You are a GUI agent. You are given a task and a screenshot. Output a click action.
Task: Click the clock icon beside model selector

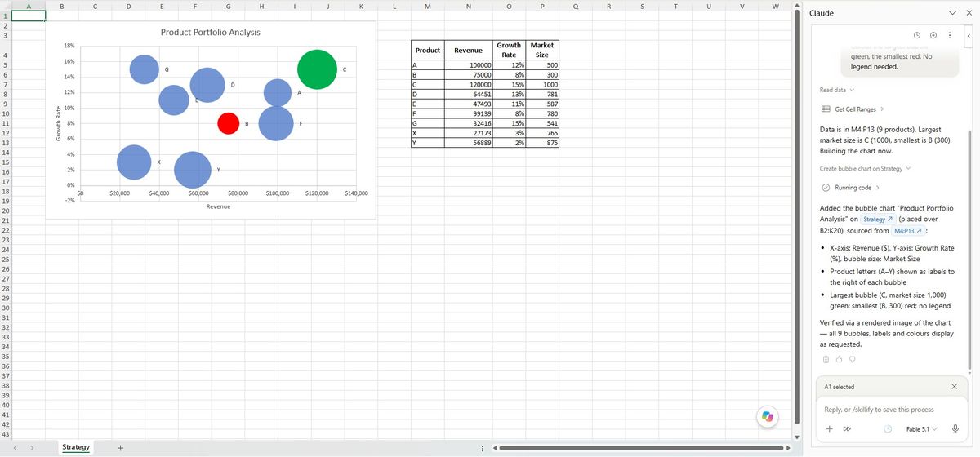(887, 429)
